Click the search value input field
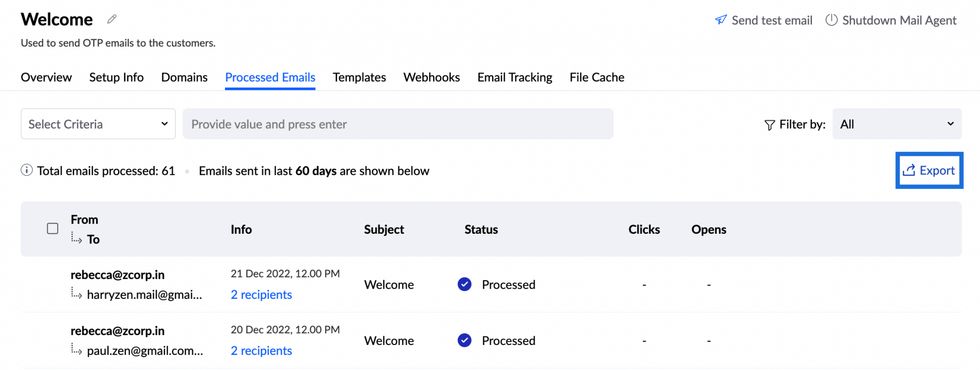The image size is (980, 370). tap(397, 124)
